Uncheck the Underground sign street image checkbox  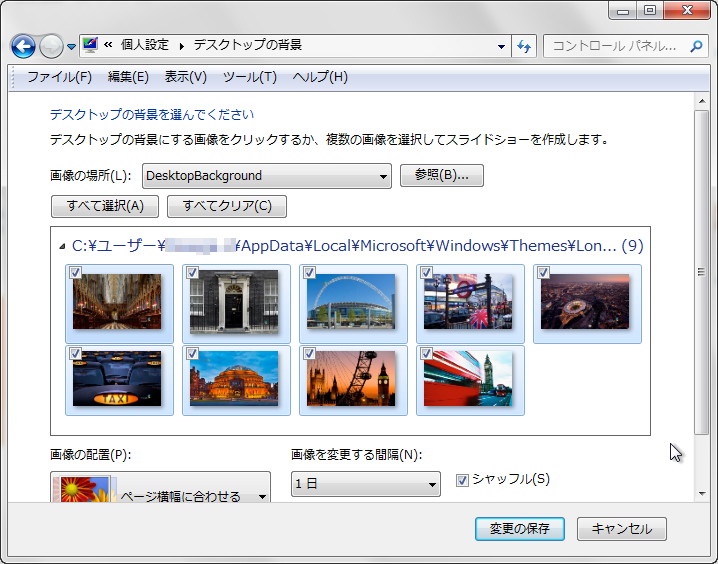(426, 273)
